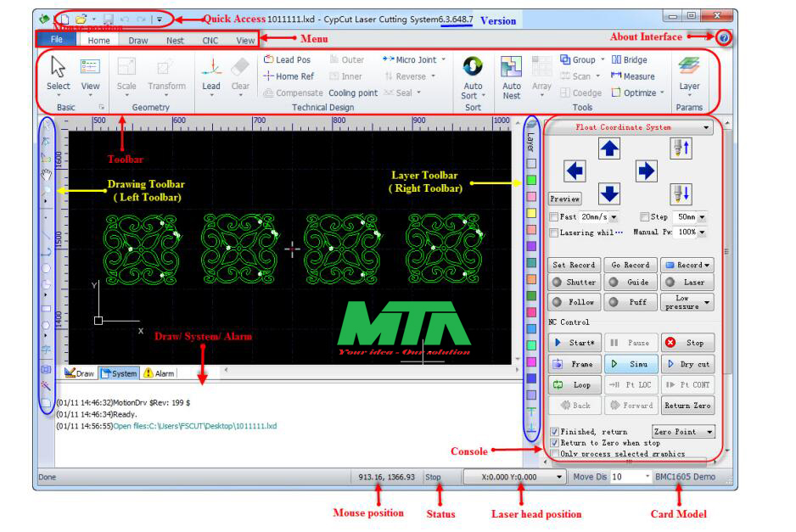Enable the Fast jog checkbox

(x=555, y=218)
